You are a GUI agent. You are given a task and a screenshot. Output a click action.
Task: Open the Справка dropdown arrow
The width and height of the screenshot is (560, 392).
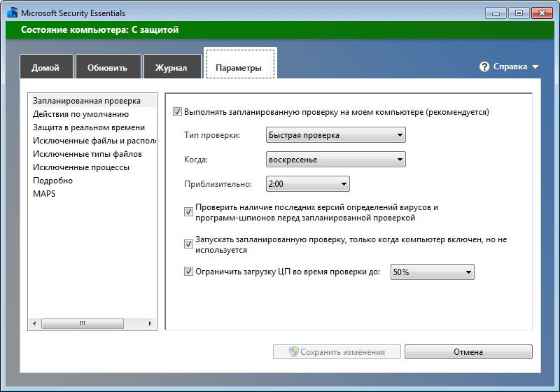535,66
